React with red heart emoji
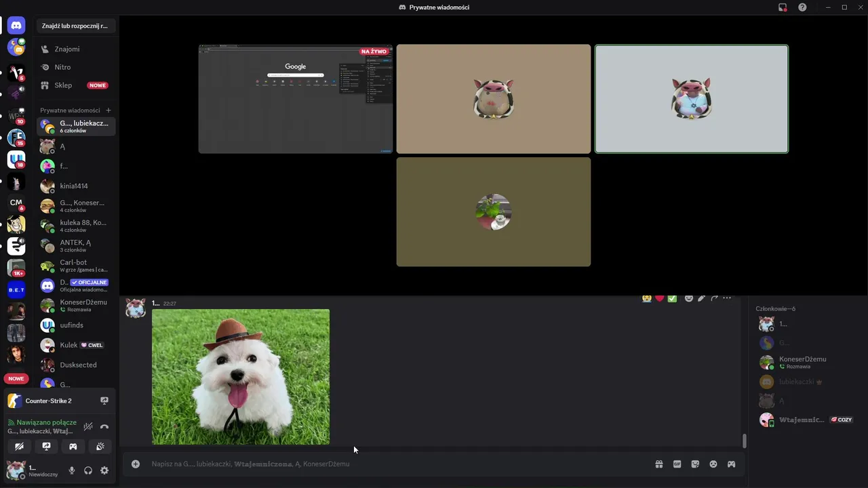 [x=659, y=298]
